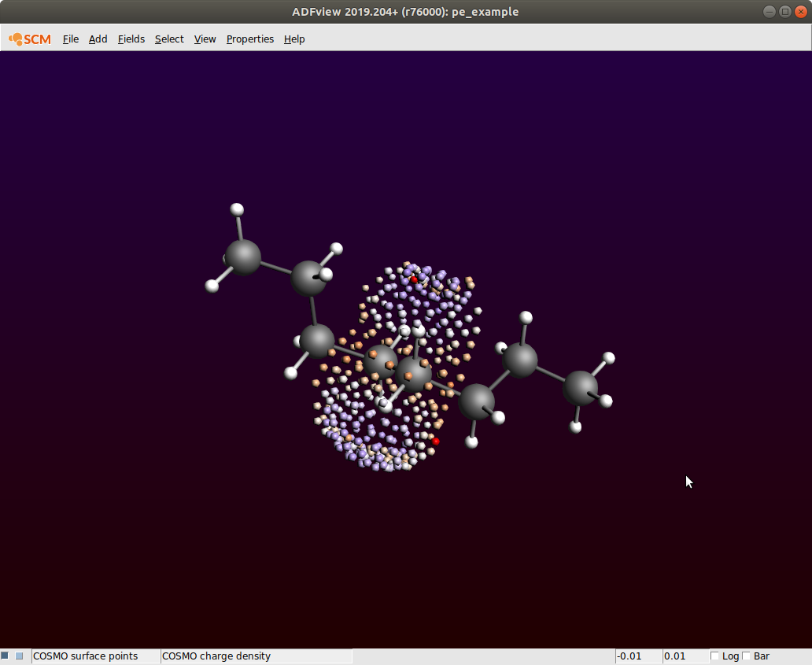Open the COSMO surface points selector
This screenshot has width=812, height=665.
point(95,656)
